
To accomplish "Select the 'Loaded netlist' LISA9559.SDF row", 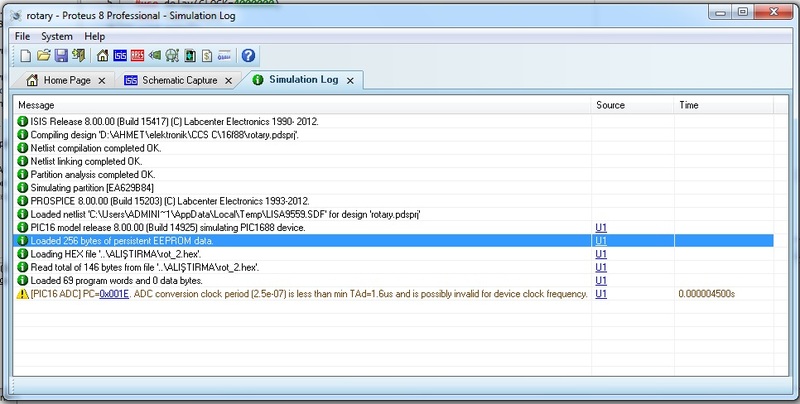I will pyautogui.click(x=393, y=214).
